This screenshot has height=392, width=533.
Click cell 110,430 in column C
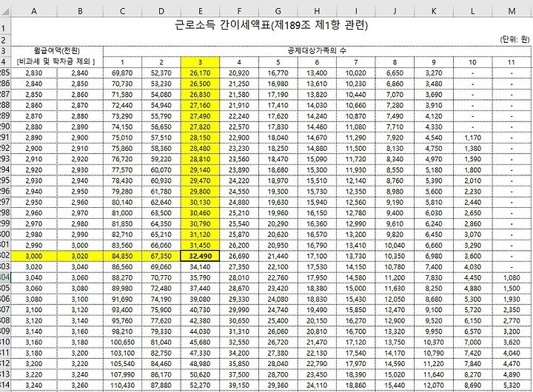122,385
